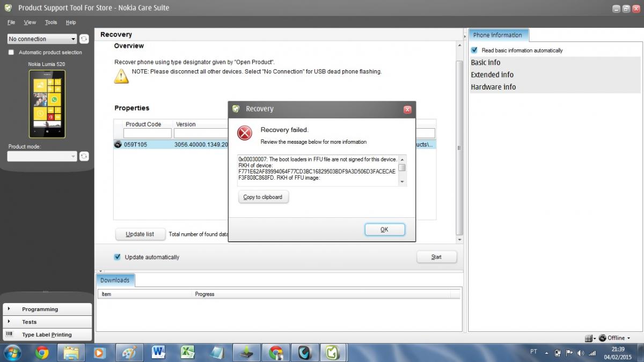Click the scroll-up arrow in the error message box

coord(402,159)
